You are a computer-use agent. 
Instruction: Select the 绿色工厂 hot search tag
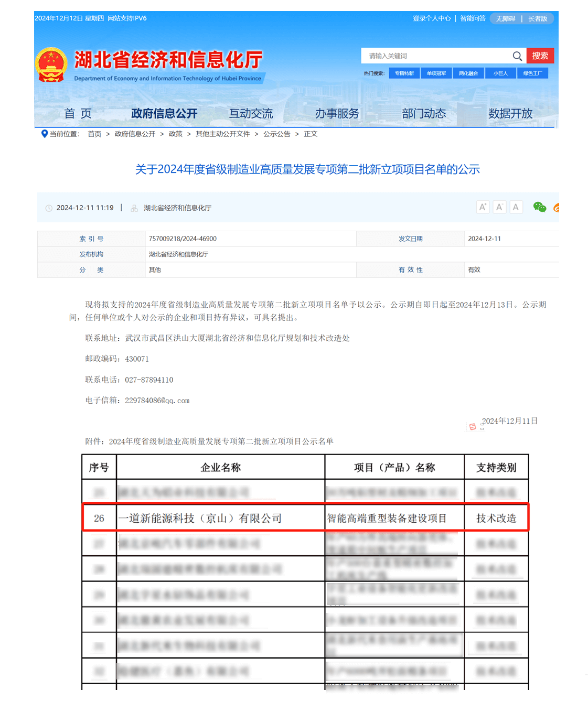(532, 73)
